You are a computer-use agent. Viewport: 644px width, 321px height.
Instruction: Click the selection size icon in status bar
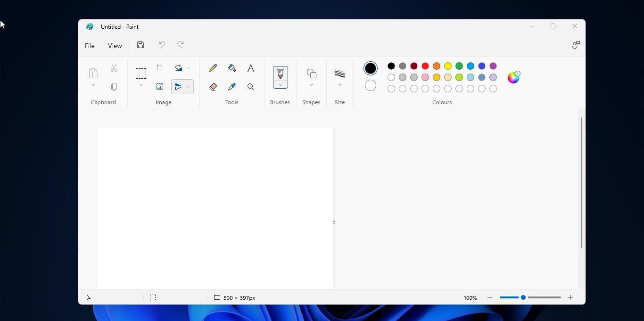pyautogui.click(x=153, y=297)
